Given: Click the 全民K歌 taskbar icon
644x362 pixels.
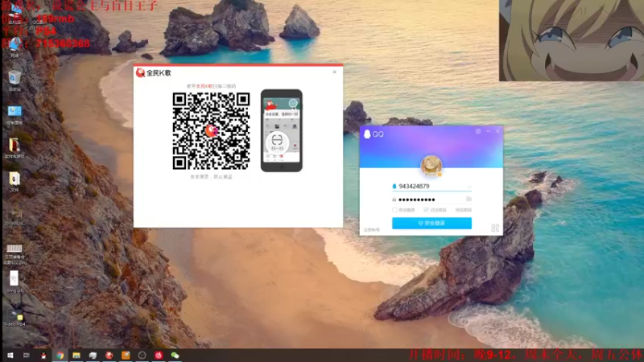Looking at the screenshot, I should [x=109, y=356].
